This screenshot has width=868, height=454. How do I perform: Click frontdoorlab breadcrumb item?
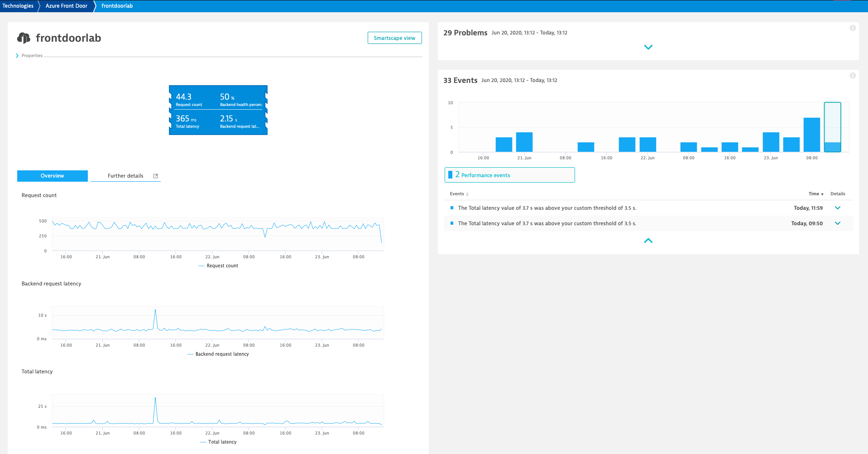[117, 6]
